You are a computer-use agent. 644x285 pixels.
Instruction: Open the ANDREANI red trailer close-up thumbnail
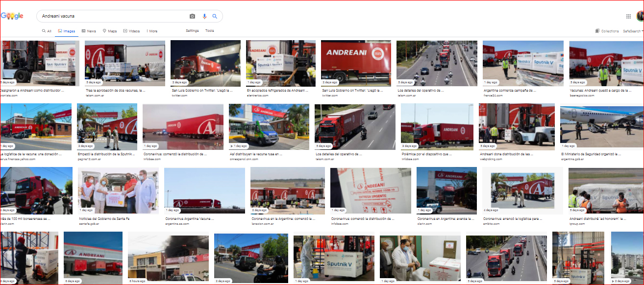click(x=356, y=63)
